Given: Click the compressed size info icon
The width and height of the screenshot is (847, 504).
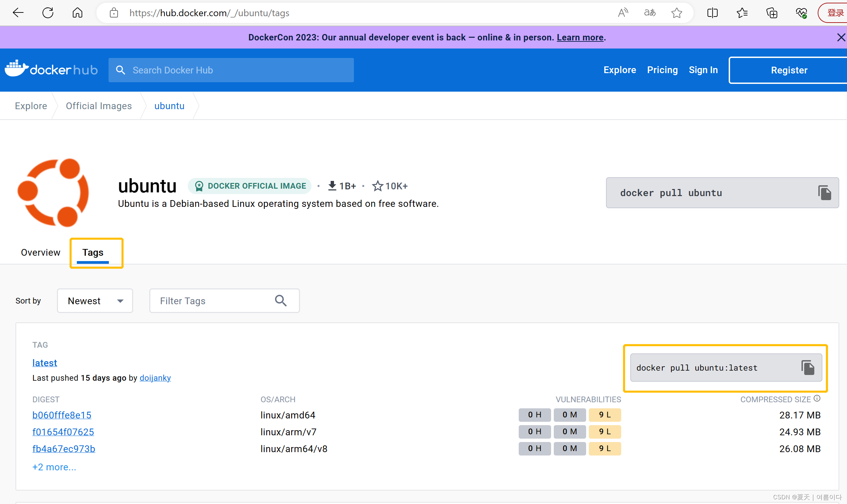Looking at the screenshot, I should pyautogui.click(x=817, y=398).
